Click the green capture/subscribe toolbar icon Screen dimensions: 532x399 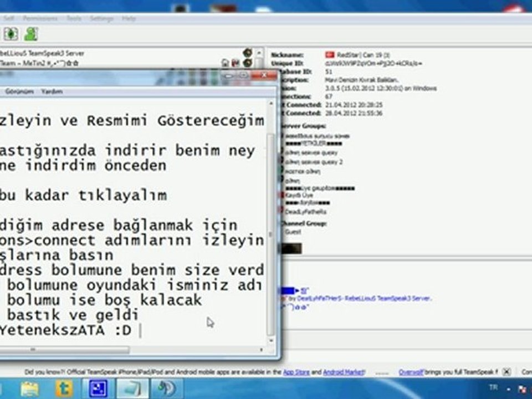tap(11, 34)
